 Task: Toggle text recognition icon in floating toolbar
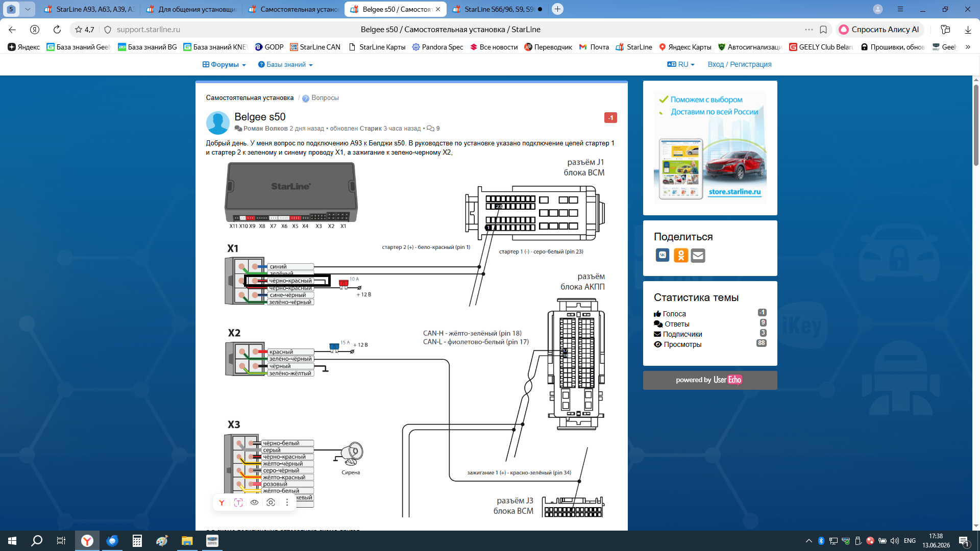click(x=238, y=503)
